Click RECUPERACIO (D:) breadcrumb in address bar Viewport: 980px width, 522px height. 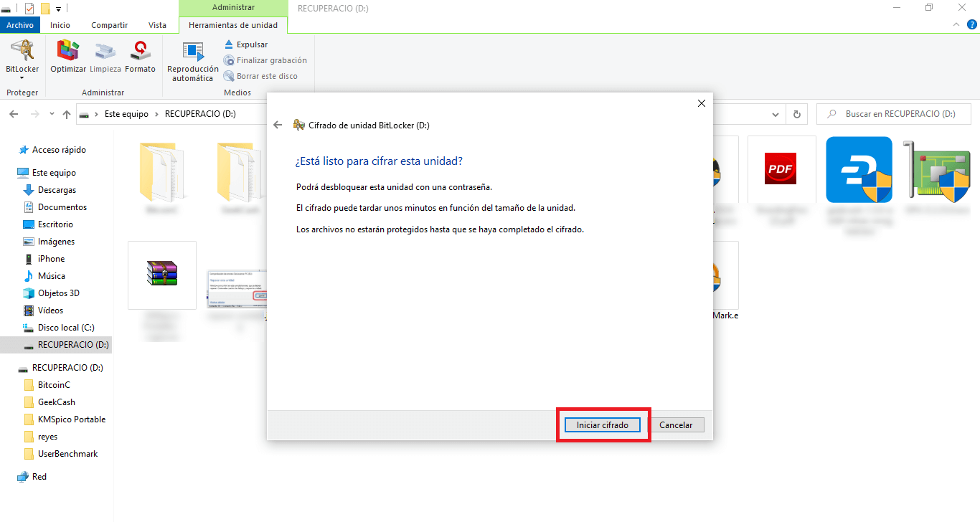click(200, 114)
